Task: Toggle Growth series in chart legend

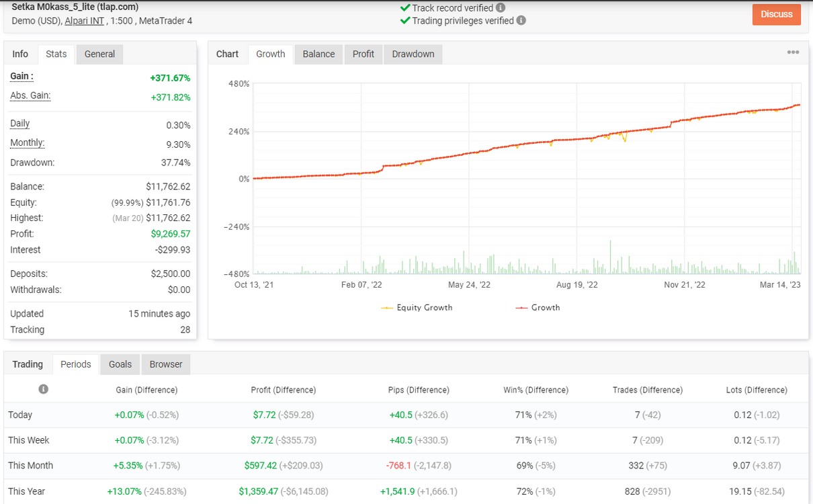Action: pos(538,308)
